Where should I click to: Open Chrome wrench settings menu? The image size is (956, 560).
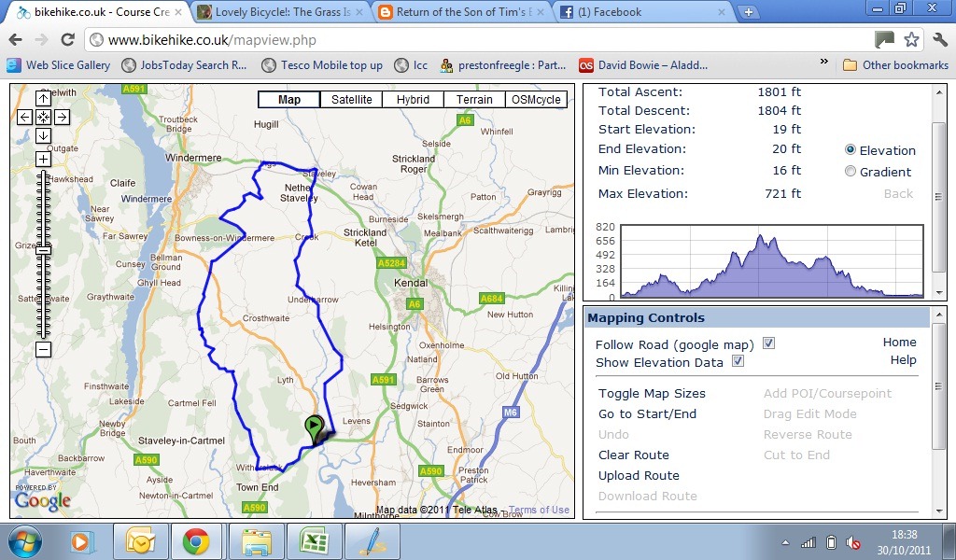point(939,40)
